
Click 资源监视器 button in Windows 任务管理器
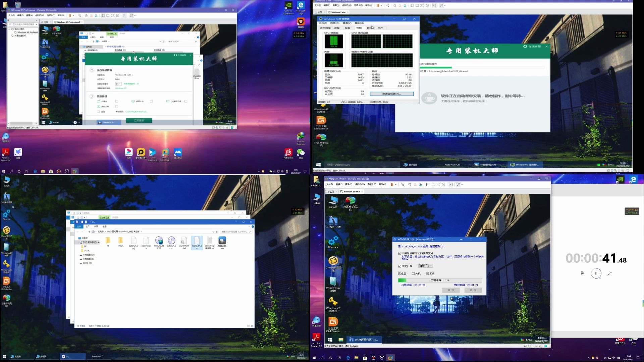[391, 94]
